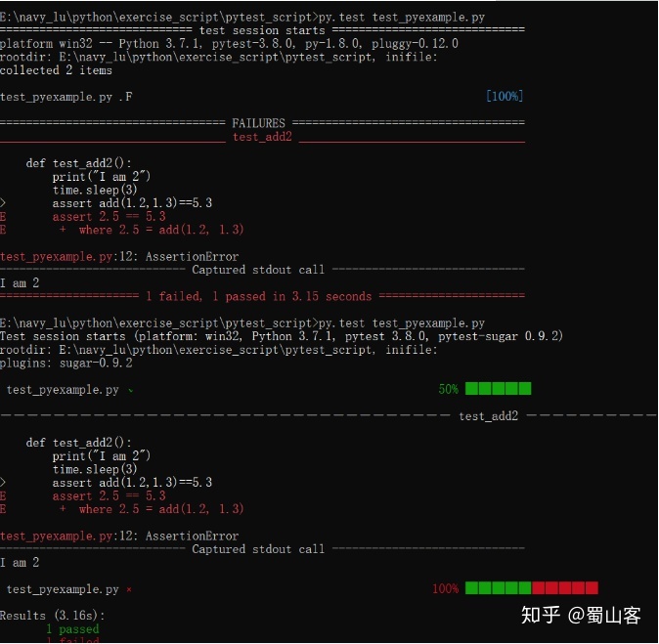Select 'collected 2 items' rootdir line above it
The height and width of the screenshot is (644, 659).
(x=219, y=57)
